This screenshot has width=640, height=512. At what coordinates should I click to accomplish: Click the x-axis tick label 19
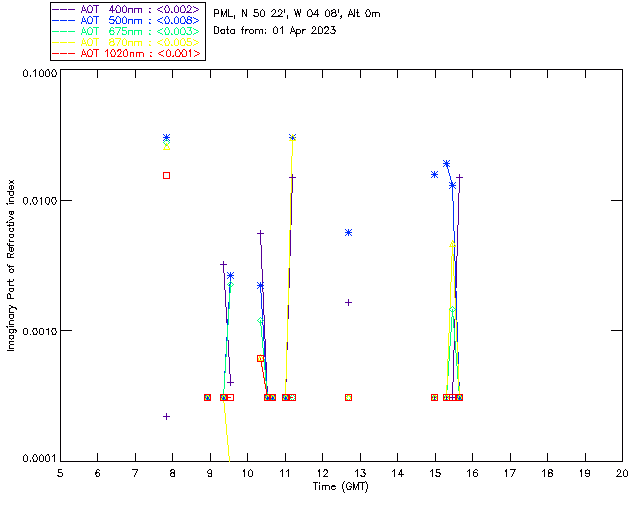[585, 473]
